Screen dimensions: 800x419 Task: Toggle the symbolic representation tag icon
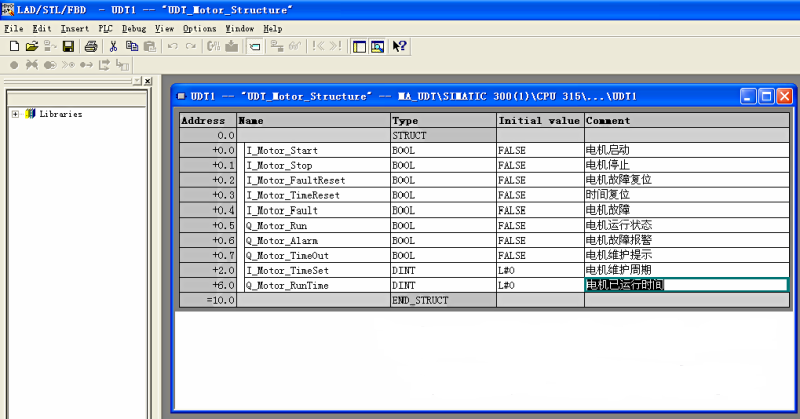click(254, 46)
